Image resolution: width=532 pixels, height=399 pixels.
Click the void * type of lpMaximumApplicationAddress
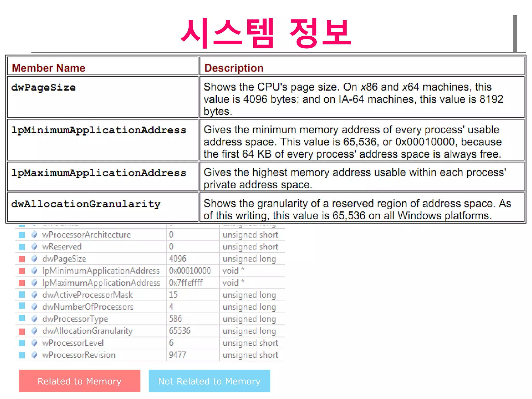233,283
